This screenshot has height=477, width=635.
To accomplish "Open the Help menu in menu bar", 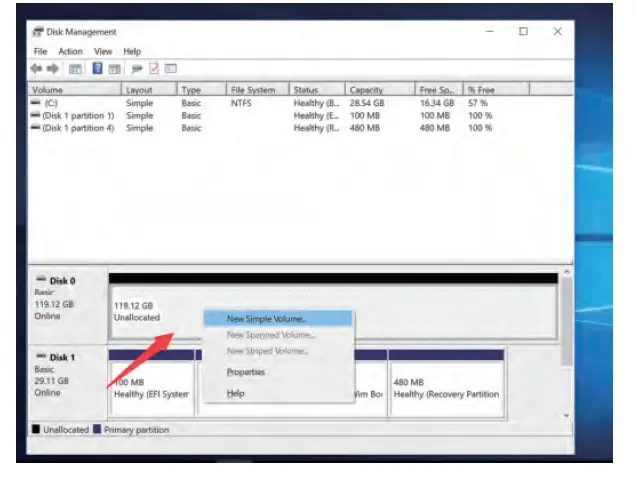I will point(132,51).
